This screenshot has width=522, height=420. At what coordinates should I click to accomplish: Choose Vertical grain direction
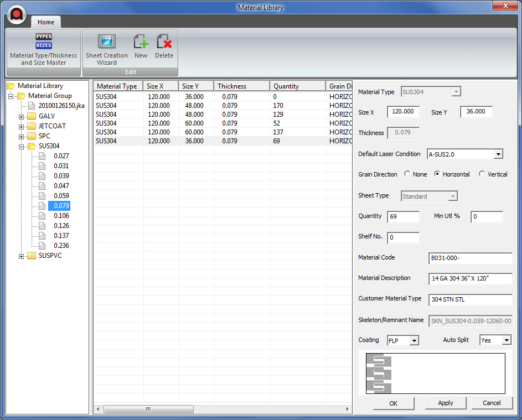pyautogui.click(x=482, y=174)
